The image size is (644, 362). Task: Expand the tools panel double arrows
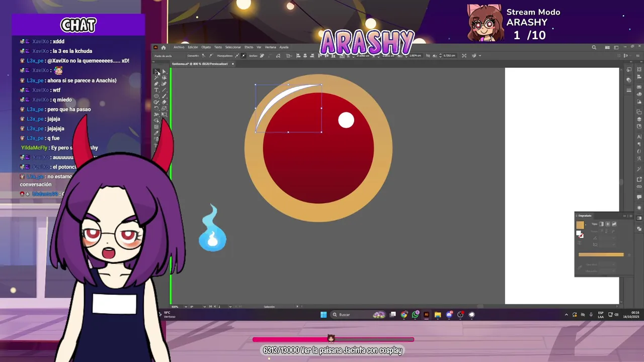click(153, 62)
